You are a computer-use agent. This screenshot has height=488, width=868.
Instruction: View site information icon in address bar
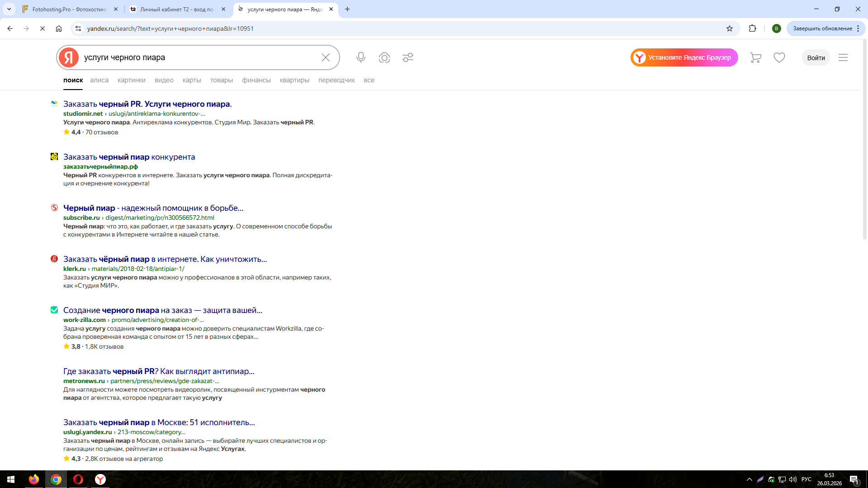coord(78,28)
